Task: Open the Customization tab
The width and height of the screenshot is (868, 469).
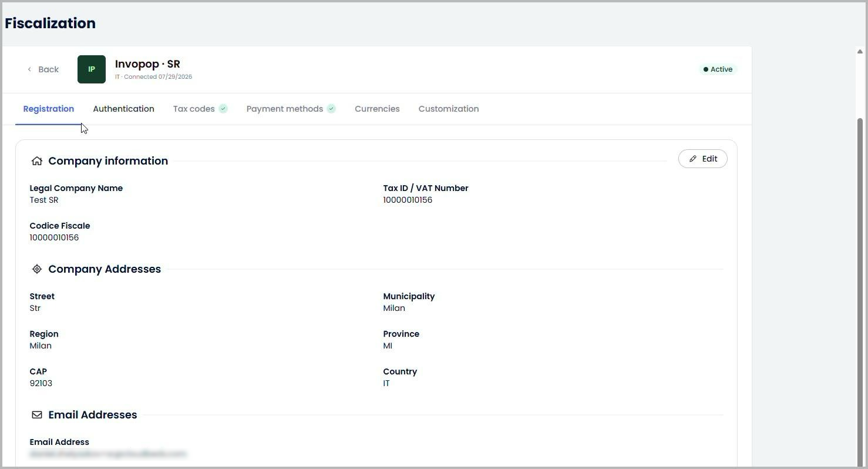Action: coord(449,109)
